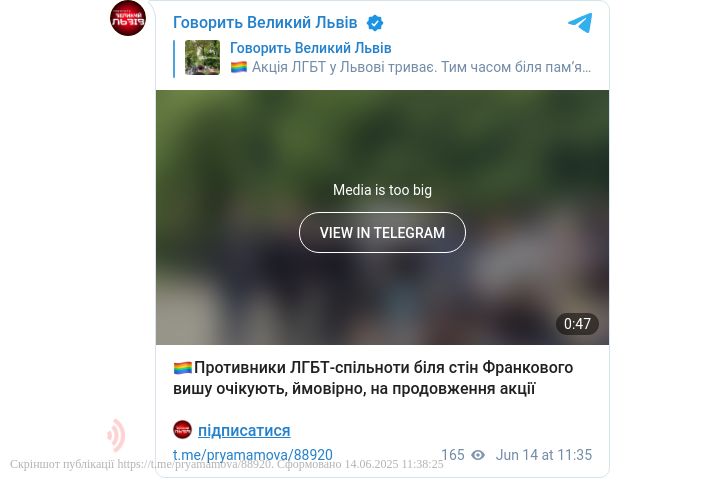The width and height of the screenshot is (720, 482).
Task: Click the Media is too big text
Action: (x=382, y=190)
